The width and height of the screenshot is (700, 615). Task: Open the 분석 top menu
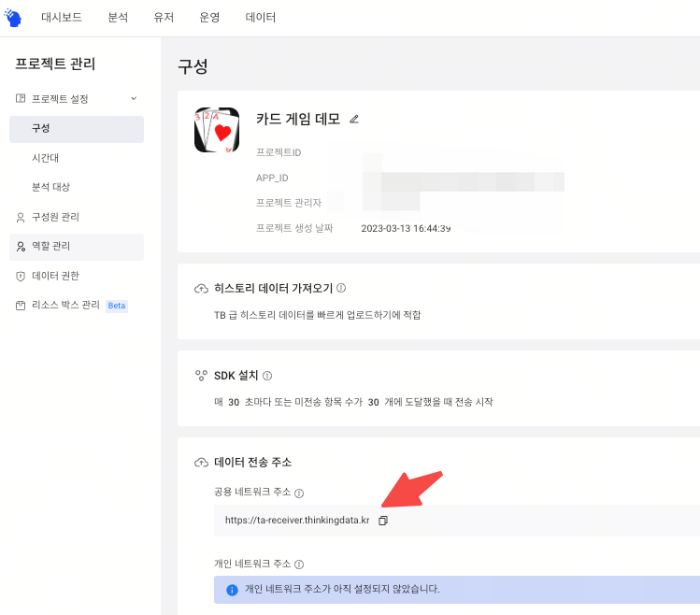pyautogui.click(x=118, y=18)
